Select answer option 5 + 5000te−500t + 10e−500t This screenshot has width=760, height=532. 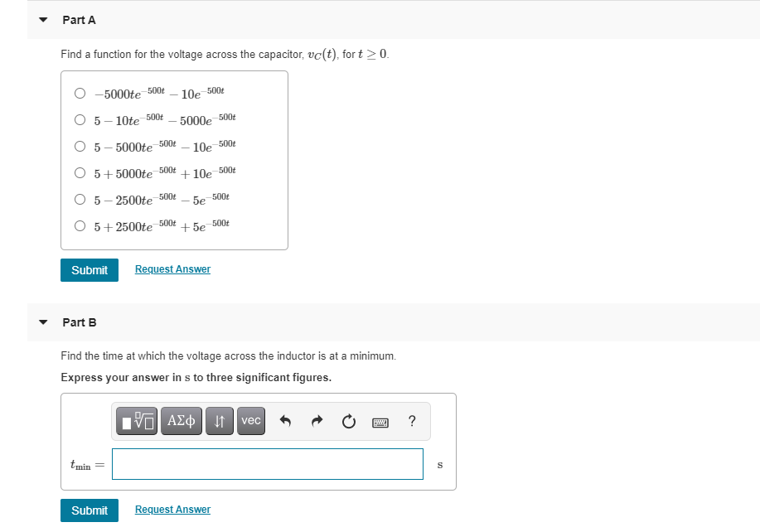[x=80, y=171]
